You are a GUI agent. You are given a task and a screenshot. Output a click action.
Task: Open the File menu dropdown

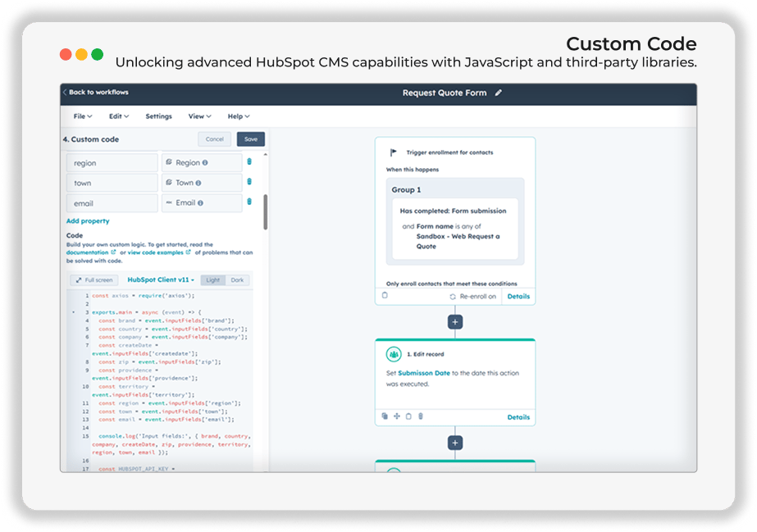(83, 116)
